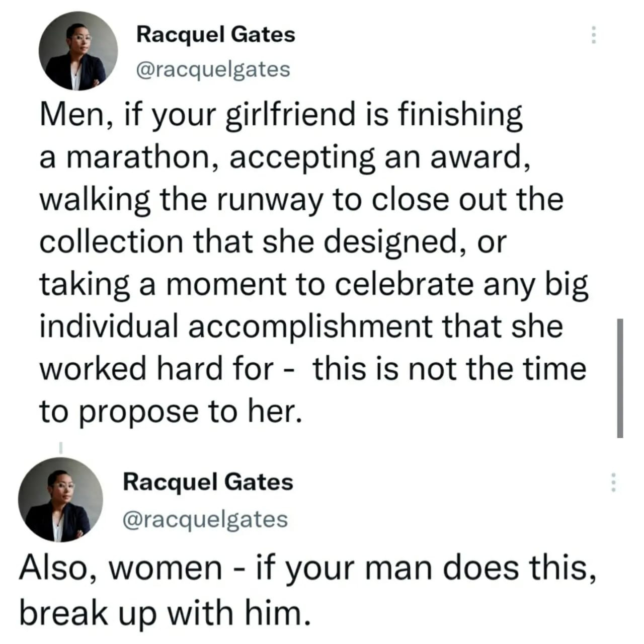Screen dimensions: 644x644
Task: Click the profile photo on the first tweet
Action: tap(78, 51)
